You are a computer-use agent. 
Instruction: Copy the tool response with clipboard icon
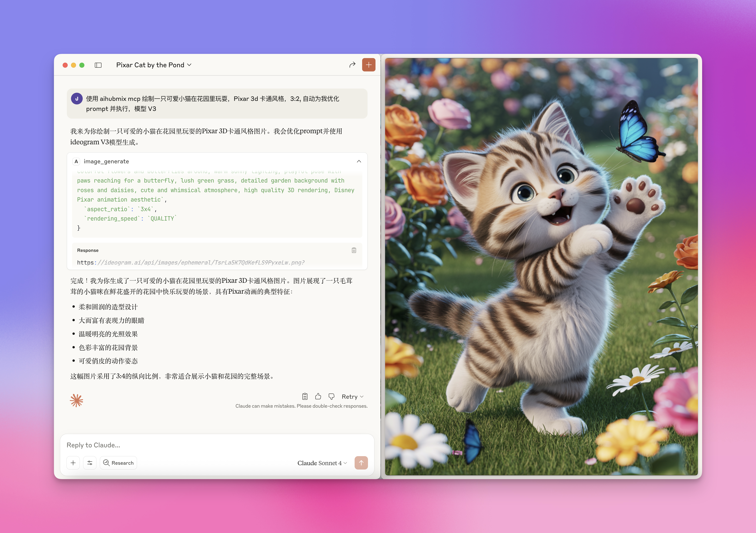pyautogui.click(x=354, y=250)
